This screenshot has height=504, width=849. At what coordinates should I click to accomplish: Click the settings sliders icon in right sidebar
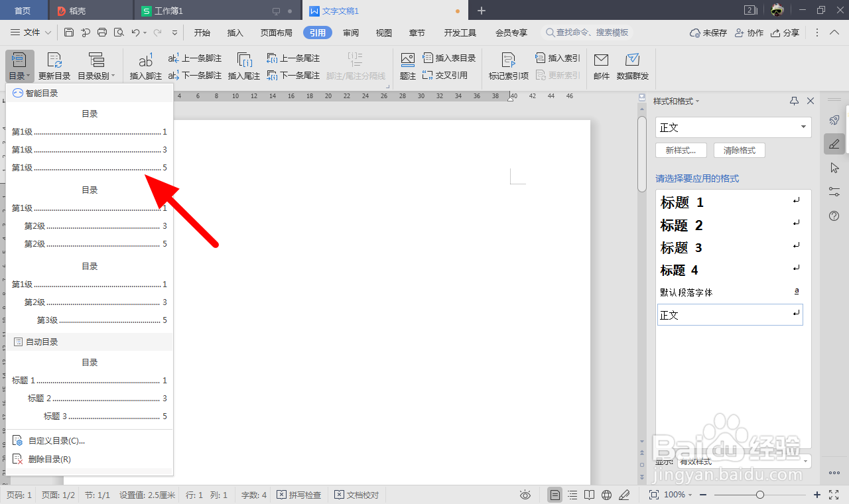[834, 192]
